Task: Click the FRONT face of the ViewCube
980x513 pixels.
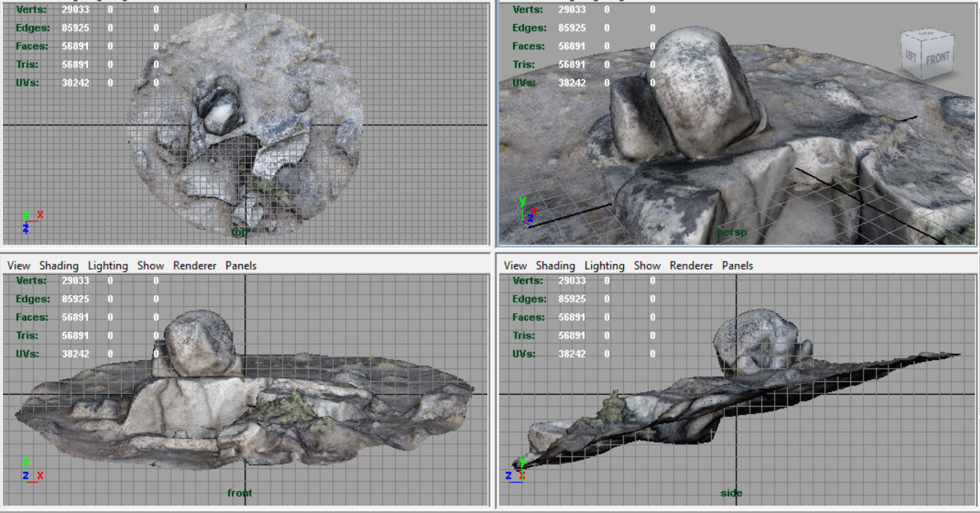Action: point(937,58)
